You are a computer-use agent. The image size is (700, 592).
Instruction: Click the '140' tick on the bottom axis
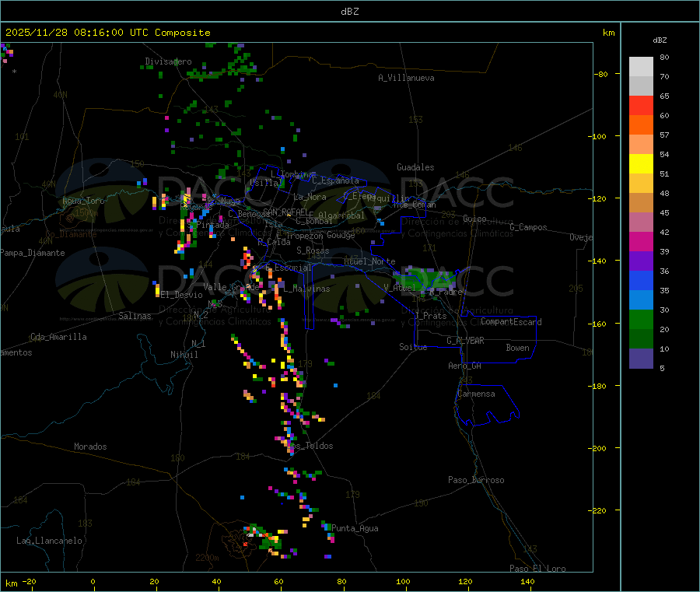click(527, 581)
